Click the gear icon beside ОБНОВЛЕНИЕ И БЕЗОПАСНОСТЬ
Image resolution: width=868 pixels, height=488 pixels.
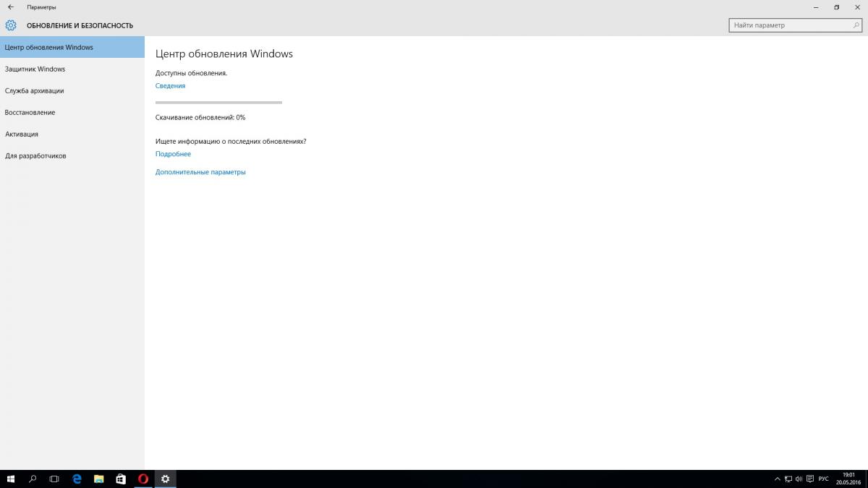tap(11, 25)
